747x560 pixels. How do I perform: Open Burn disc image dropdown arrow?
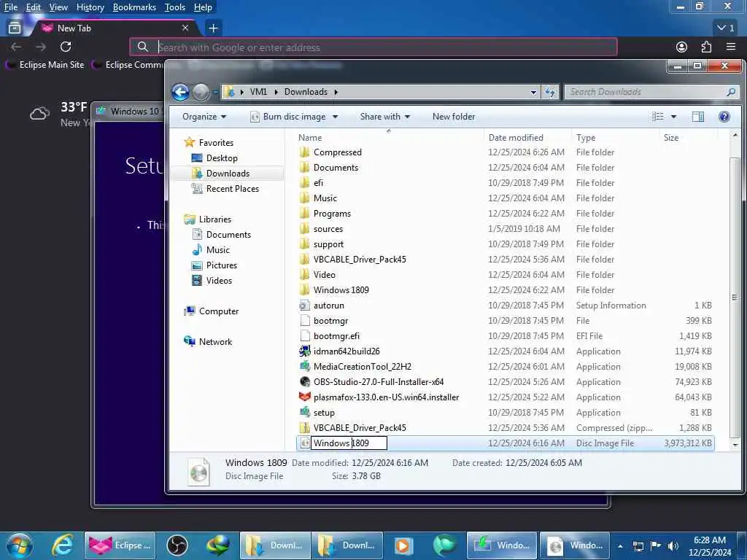pos(335,117)
